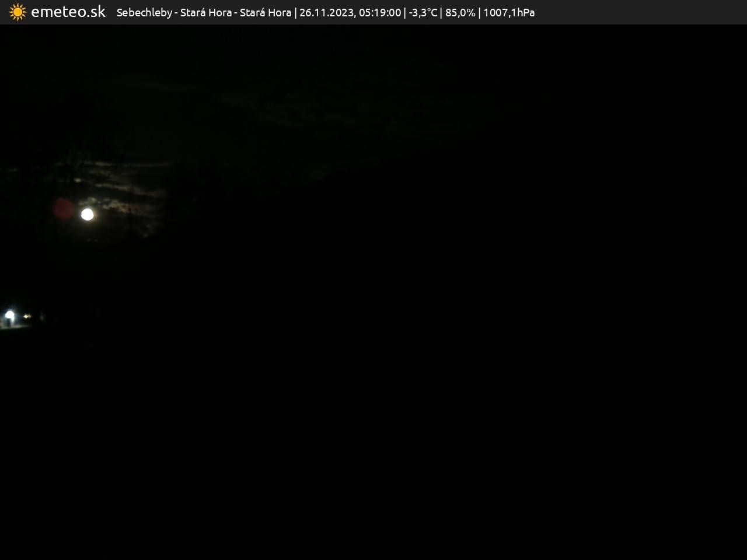Click the small yellow light beside lamp
The image size is (747, 560).
pos(27,316)
